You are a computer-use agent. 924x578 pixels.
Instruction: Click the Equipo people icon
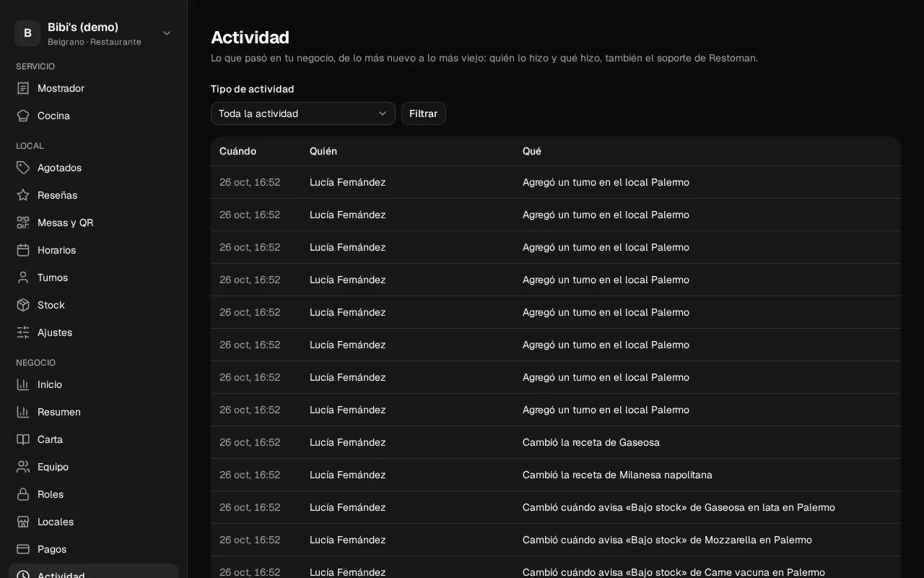pos(23,467)
